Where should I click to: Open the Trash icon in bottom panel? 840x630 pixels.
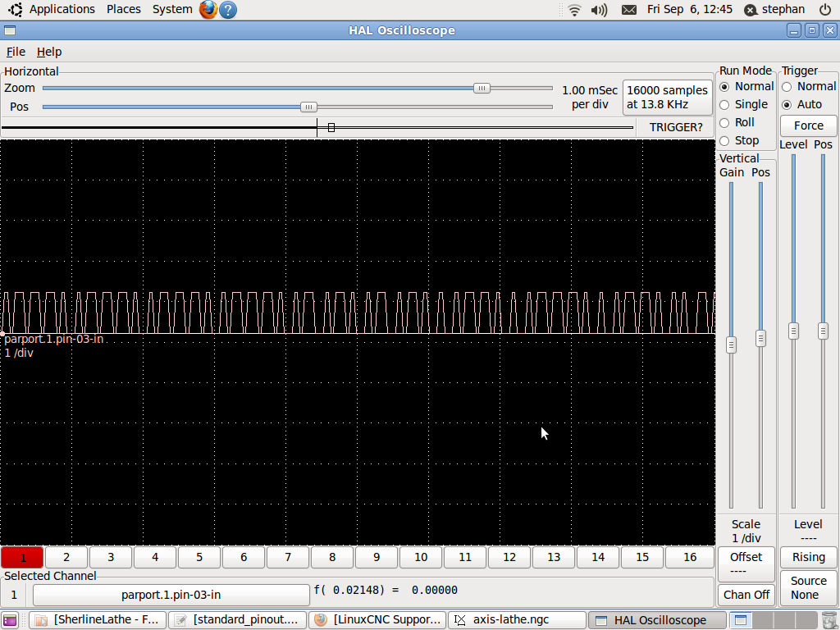coord(829,620)
